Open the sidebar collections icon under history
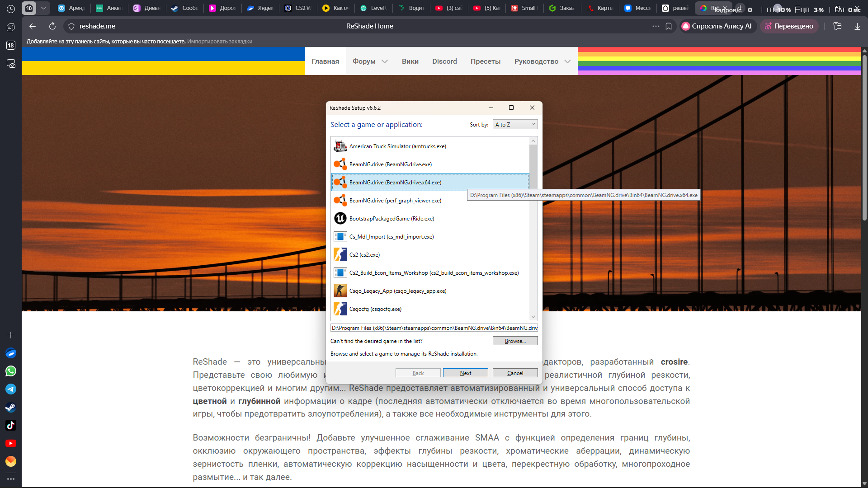This screenshot has height=488, width=868. pyautogui.click(x=11, y=27)
